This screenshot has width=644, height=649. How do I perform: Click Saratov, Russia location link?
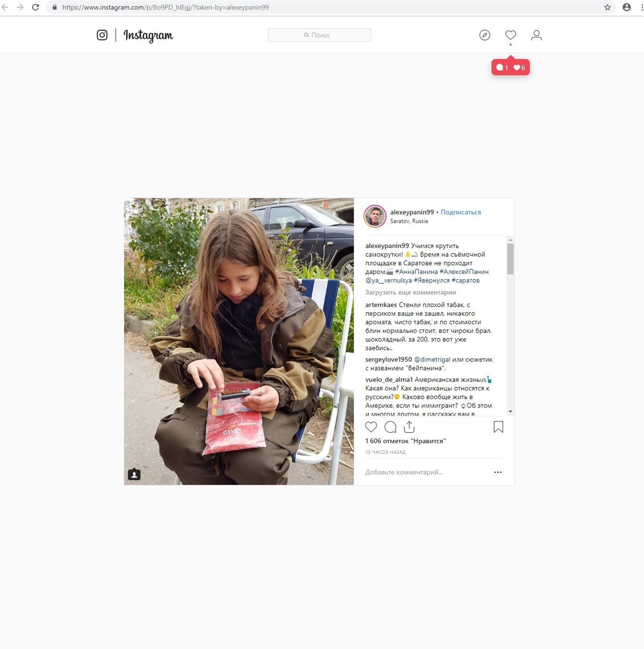[x=409, y=221]
